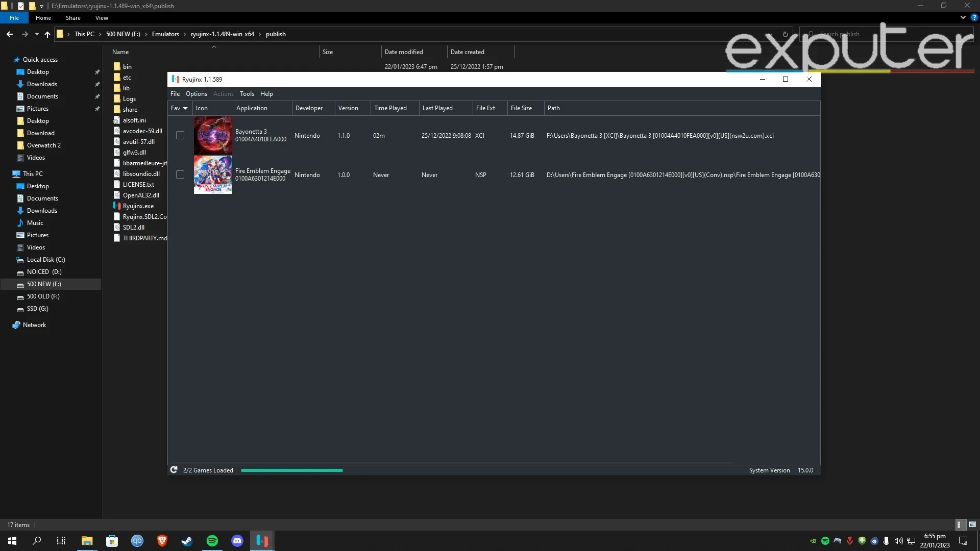This screenshot has height=551, width=980.
Task: Click the Ryujinx refresh/reload icon
Action: tap(175, 469)
